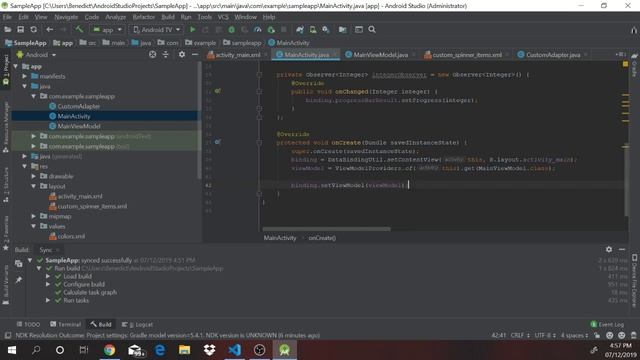Open the File menu
Screen dimensions: 640x360
(x=7, y=17)
